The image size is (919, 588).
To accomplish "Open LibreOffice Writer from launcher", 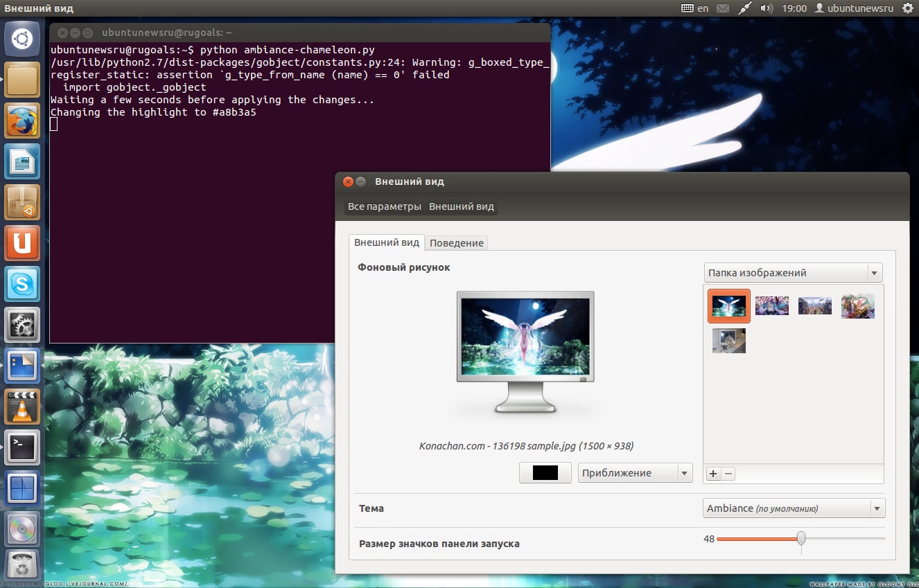I will point(22,161).
